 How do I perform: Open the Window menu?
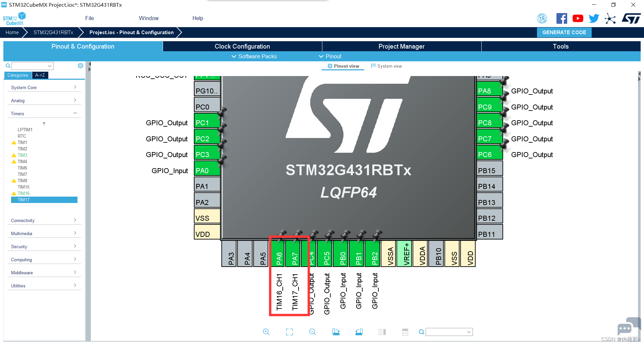tap(149, 18)
